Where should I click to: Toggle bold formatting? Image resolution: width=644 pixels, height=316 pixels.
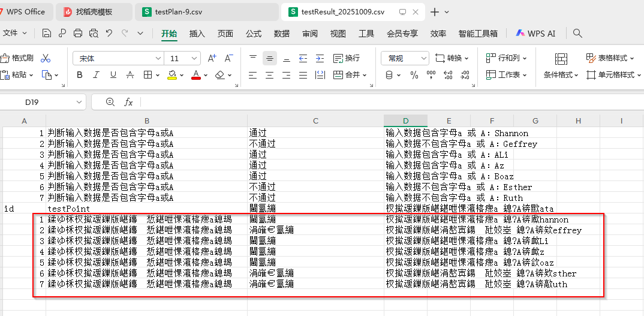click(x=80, y=75)
